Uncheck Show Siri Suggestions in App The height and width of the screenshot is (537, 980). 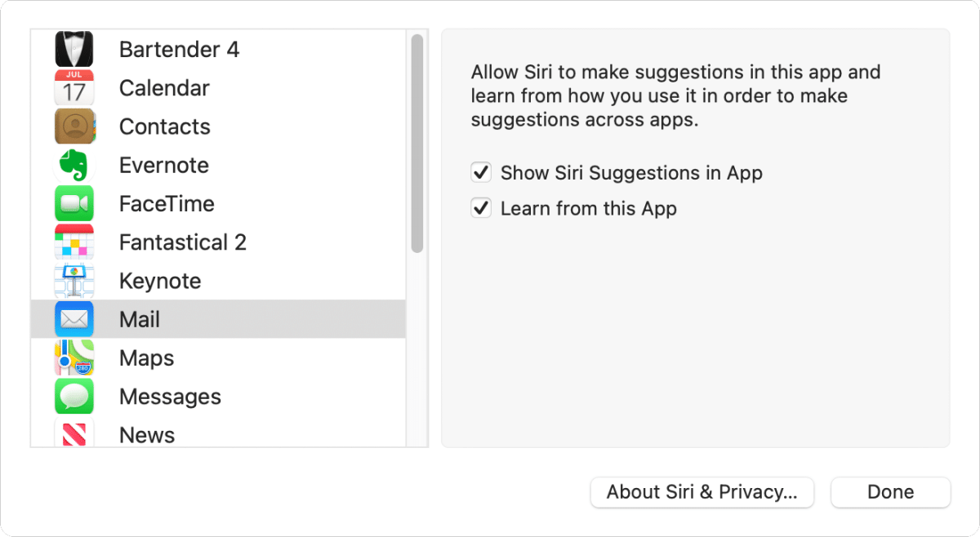tap(481, 172)
